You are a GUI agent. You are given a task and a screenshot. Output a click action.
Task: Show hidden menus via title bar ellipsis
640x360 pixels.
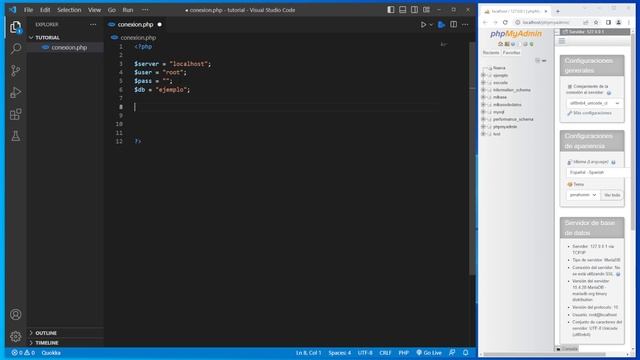[145, 10]
